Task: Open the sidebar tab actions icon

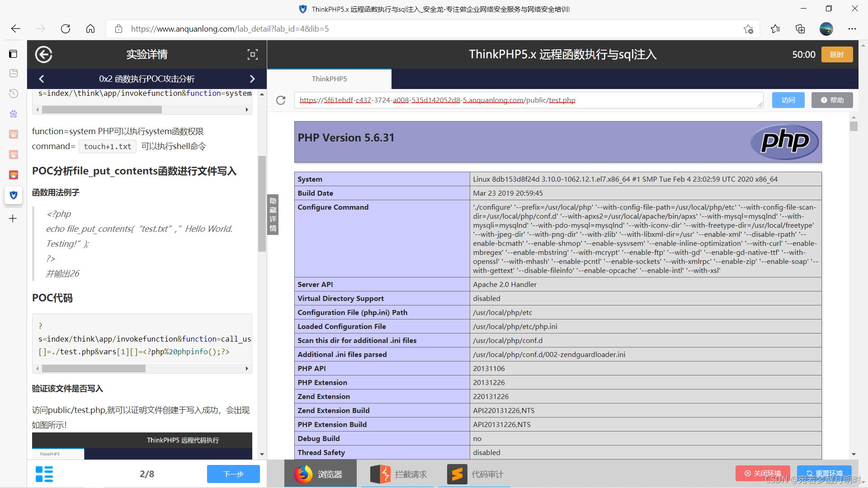Action: pyautogui.click(x=13, y=54)
